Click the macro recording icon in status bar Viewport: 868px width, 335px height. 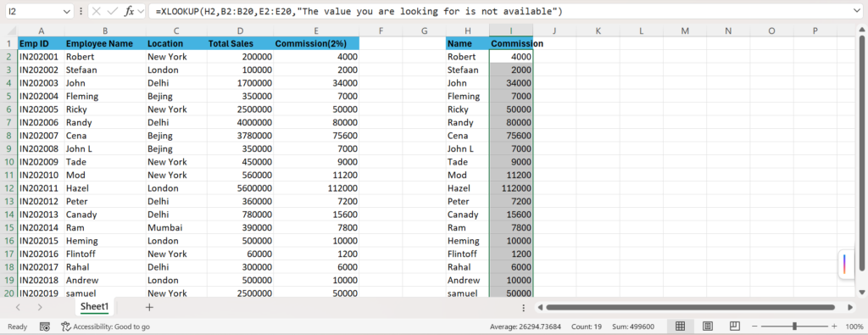pyautogui.click(x=46, y=327)
